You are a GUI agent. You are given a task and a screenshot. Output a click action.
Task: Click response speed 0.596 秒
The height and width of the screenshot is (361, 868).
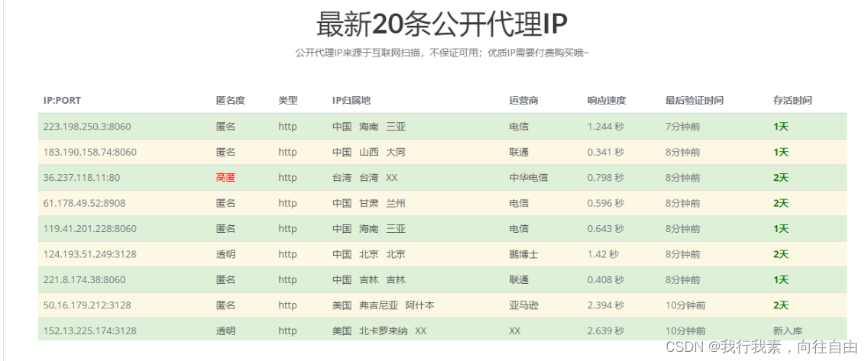(x=606, y=203)
